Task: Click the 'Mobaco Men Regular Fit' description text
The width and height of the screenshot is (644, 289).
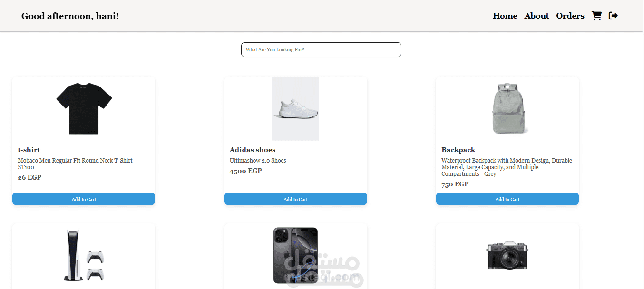Action: [x=75, y=164]
